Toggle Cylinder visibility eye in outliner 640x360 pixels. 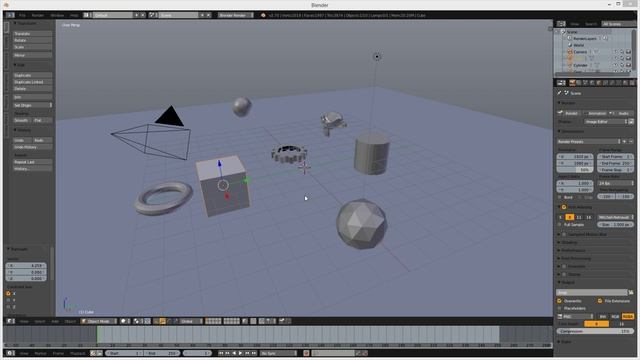coord(615,65)
